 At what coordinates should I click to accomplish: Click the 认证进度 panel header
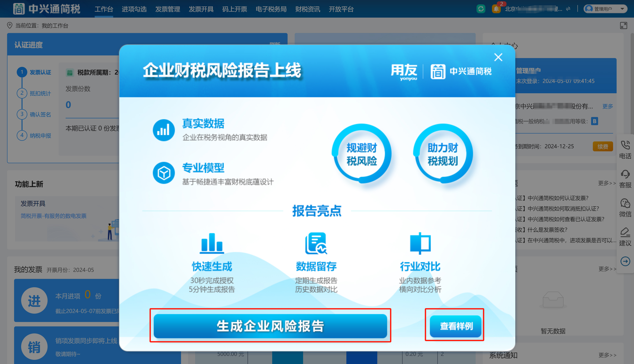(x=147, y=44)
